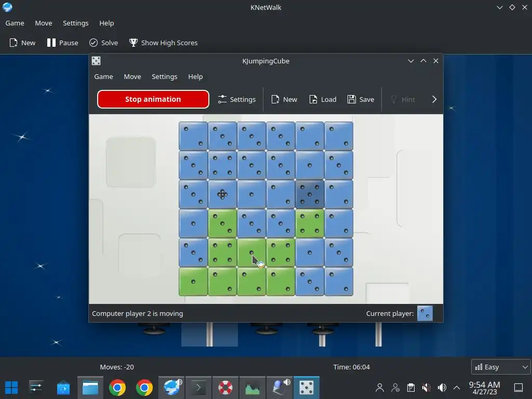This screenshot has height=399, width=532.
Task: Click the Time: 06:04 status text
Action: coord(352,367)
